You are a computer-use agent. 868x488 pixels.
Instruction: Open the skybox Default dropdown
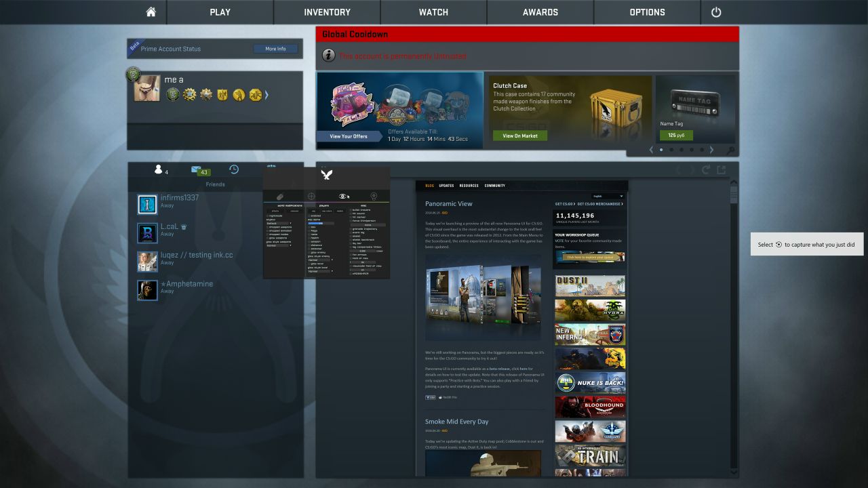(x=279, y=223)
